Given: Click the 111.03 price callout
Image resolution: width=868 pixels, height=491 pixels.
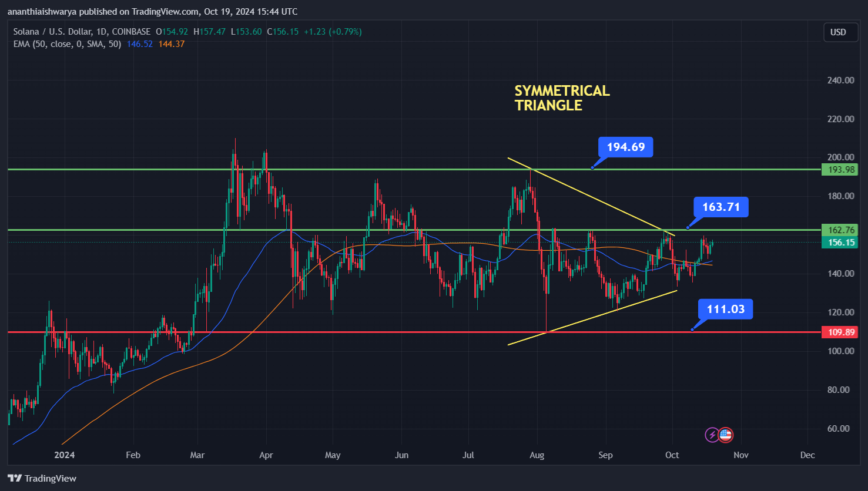Looking at the screenshot, I should point(725,309).
